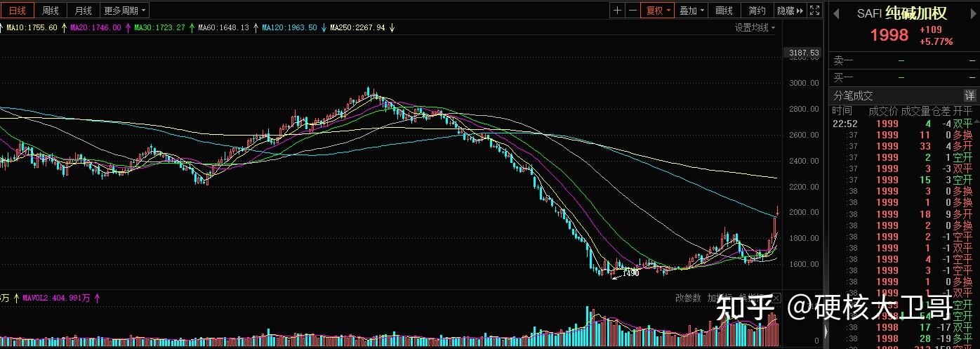The width and height of the screenshot is (980, 349).
Task: Go to previous contract with left arrow
Action: tap(836, 13)
